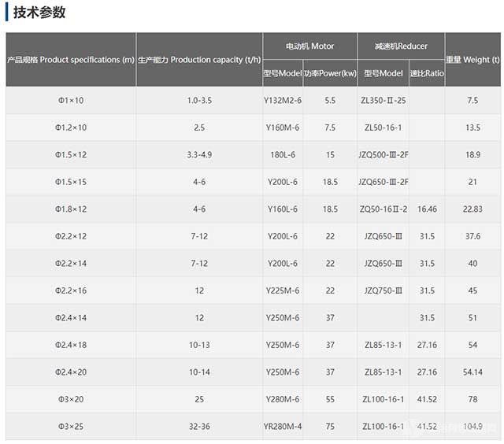Click the JZQ500-III-2F reducer model
The width and height of the screenshot is (504, 444).
pos(384,154)
